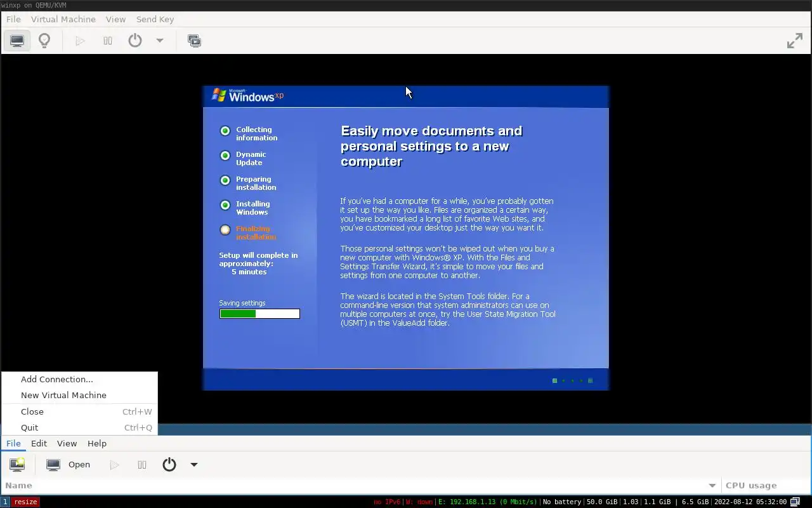
Task: Click manager toolbar power button
Action: pyautogui.click(x=169, y=464)
